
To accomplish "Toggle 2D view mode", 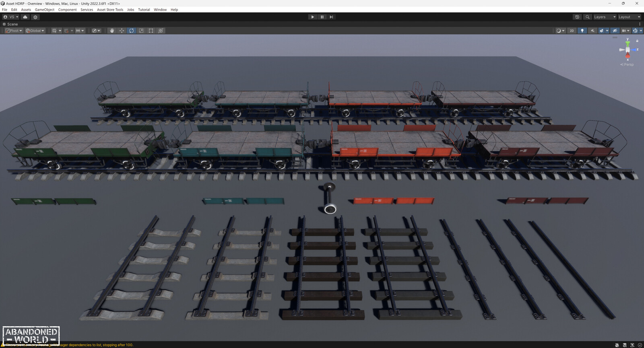I will tap(572, 31).
